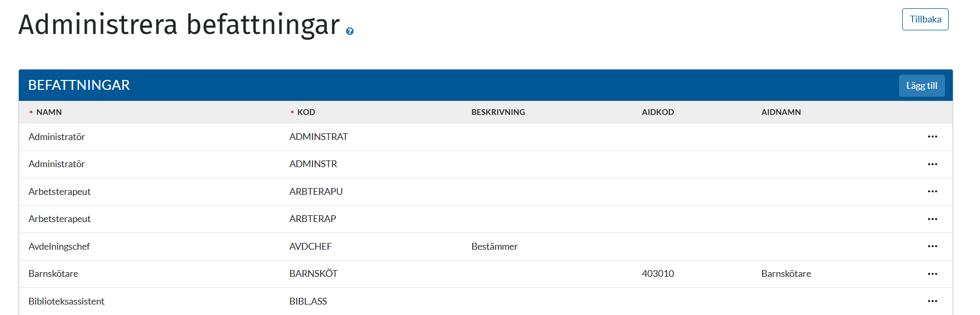Sort by the KOD column header
980x315 pixels.
click(x=306, y=112)
